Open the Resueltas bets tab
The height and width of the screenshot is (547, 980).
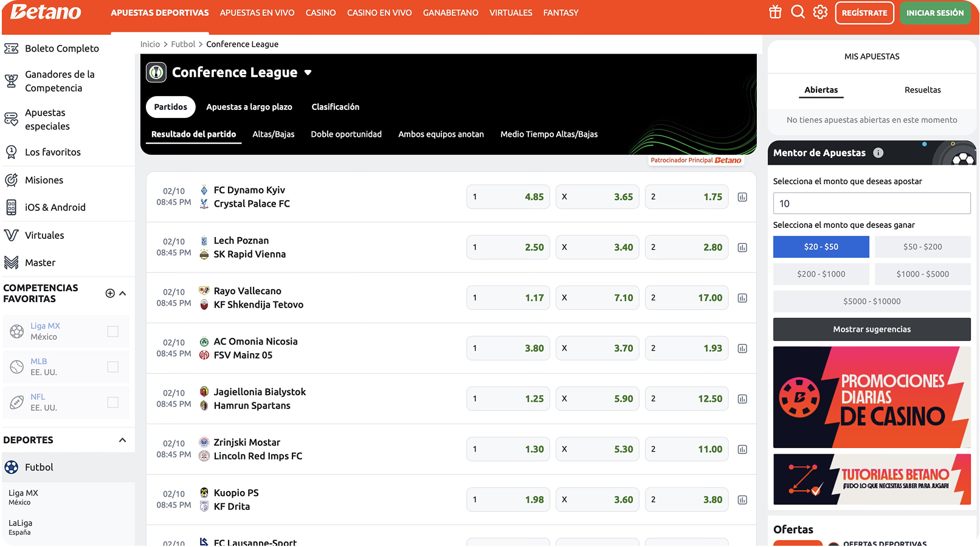(x=922, y=90)
